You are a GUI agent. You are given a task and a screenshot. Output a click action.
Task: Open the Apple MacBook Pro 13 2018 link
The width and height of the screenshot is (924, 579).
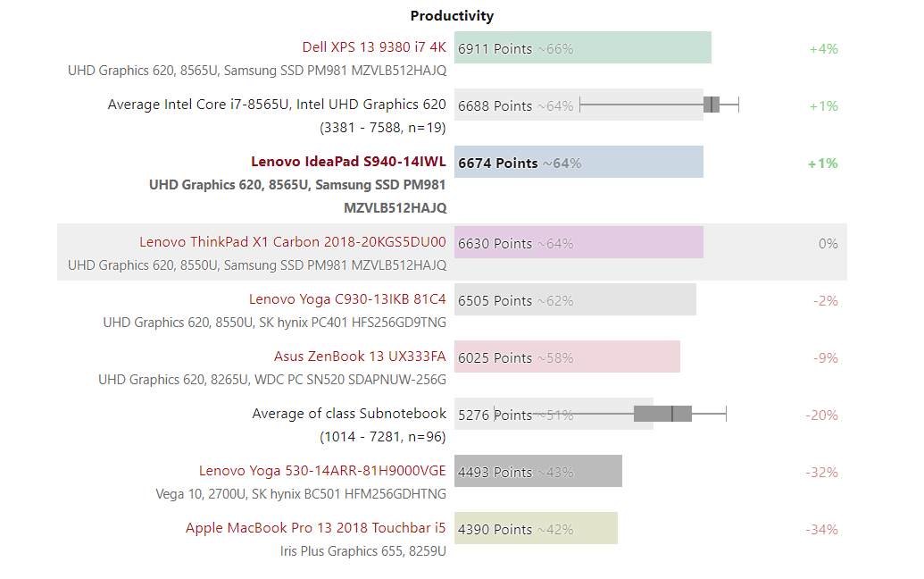coord(315,528)
